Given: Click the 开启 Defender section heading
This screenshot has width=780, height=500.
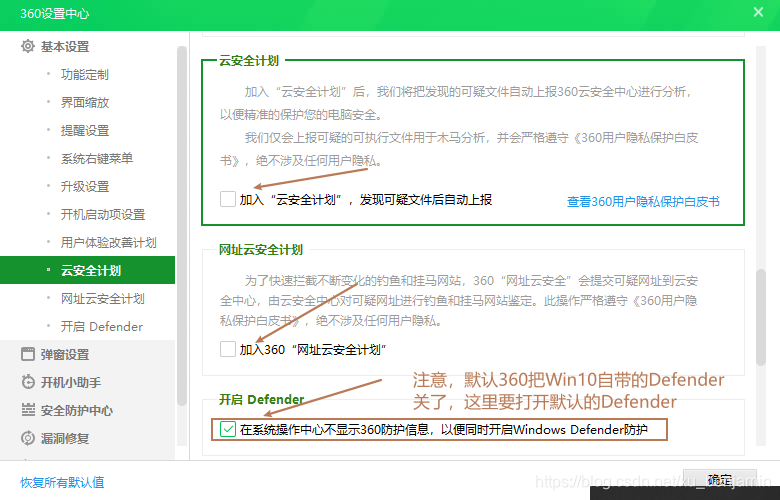Looking at the screenshot, I should point(261,399).
